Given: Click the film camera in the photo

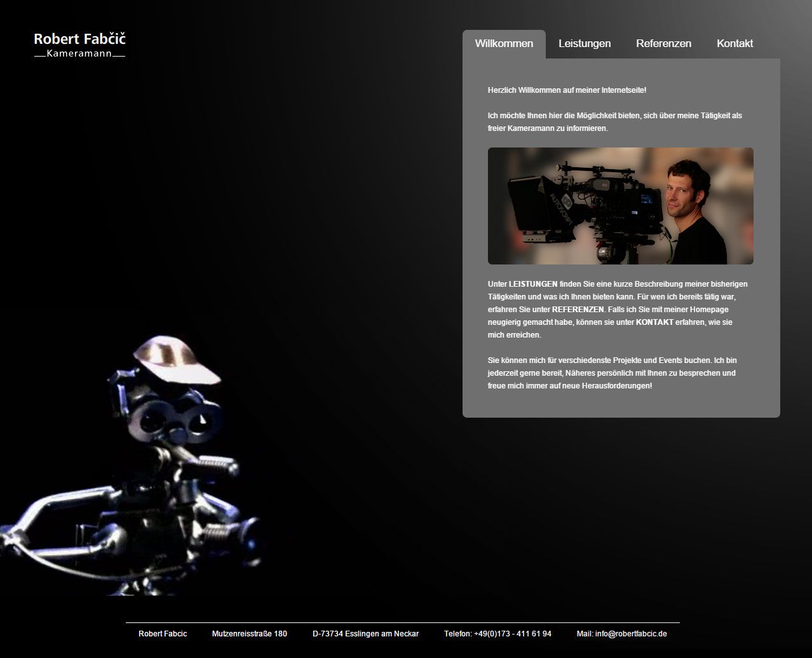Looking at the screenshot, I should pos(585,203).
